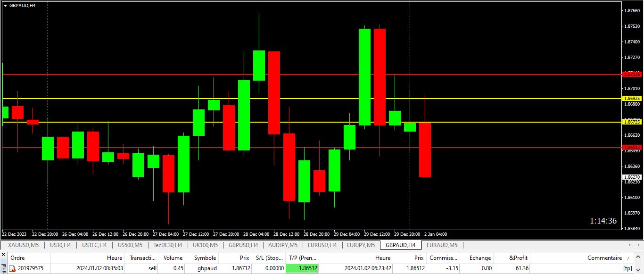Click the white 1.86270 current price label
Viewport: 644px width, 274px height.
632,177
